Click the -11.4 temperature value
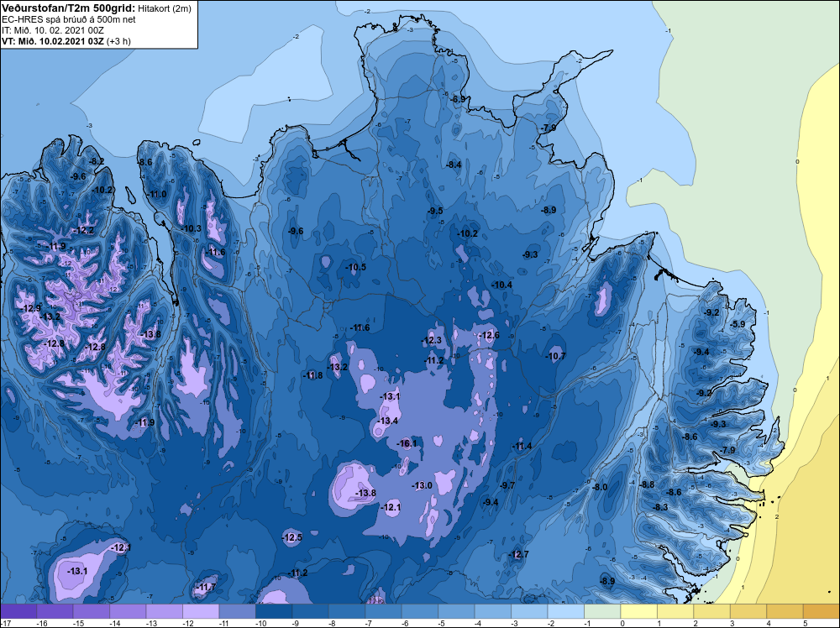The image size is (840, 628). tap(522, 446)
